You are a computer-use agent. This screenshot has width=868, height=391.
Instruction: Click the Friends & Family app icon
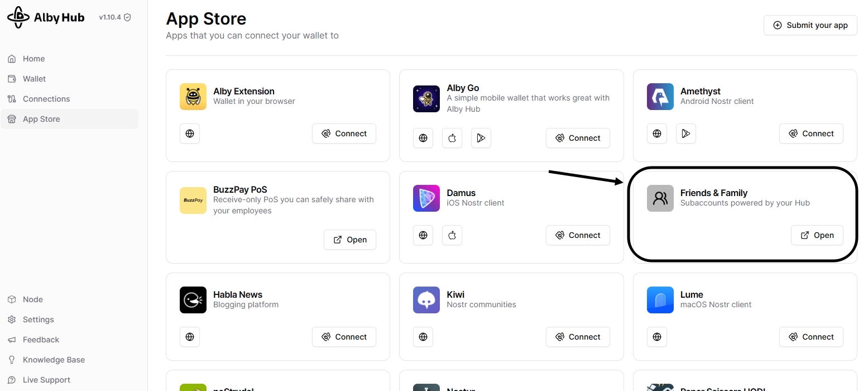click(660, 198)
